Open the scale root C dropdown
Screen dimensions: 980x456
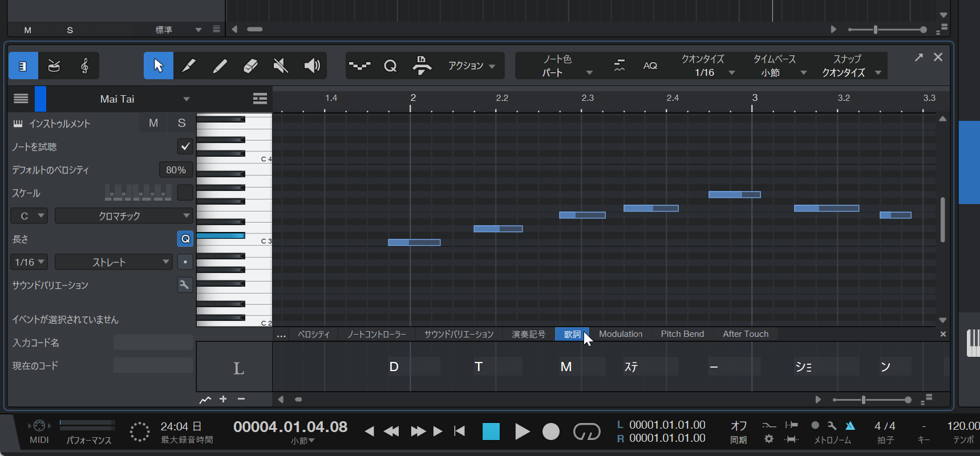coord(30,216)
